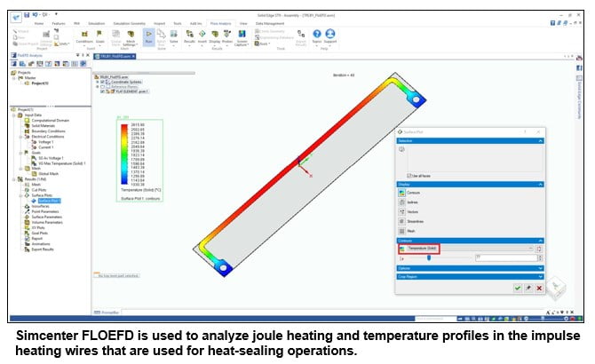The image size is (595, 364).
Task: Open Mesh Settings in the ribbon
Action: [x=131, y=38]
